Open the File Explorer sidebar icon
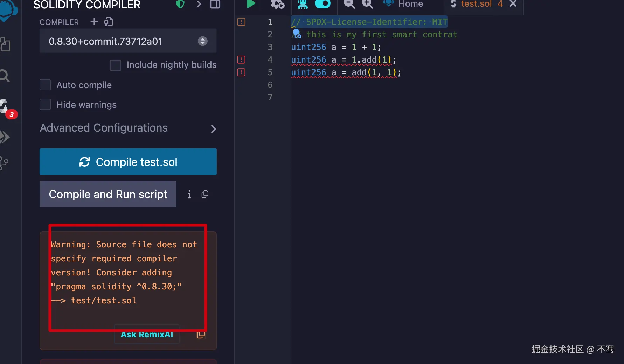Screen dimensions: 624x364 click(5, 45)
